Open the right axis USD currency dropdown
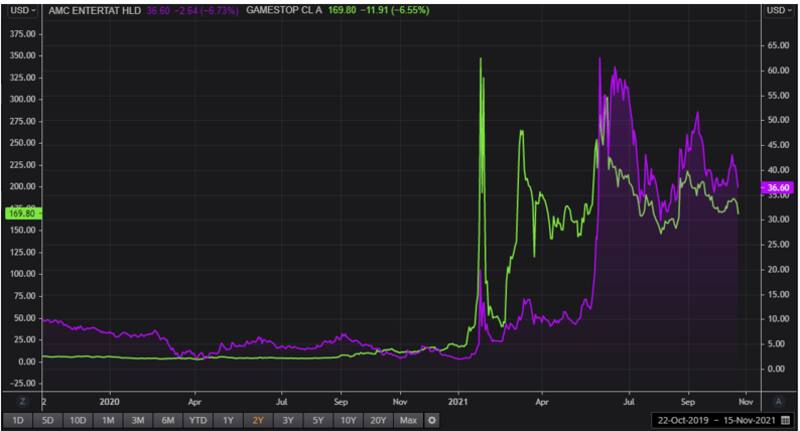800x431 pixels. point(778,10)
